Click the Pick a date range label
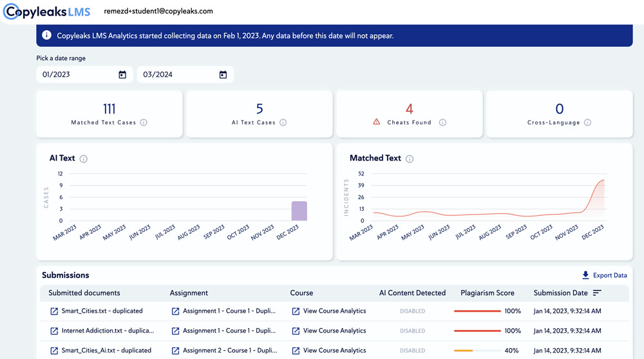644x359 pixels. coord(61,58)
